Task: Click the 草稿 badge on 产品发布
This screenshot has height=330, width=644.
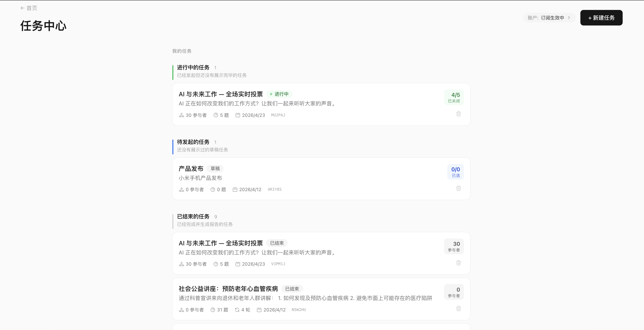Action: point(215,169)
